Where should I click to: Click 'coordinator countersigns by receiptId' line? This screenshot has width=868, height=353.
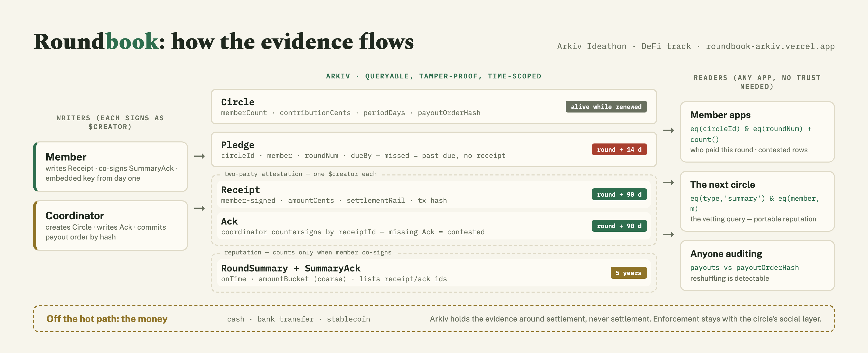tap(353, 232)
